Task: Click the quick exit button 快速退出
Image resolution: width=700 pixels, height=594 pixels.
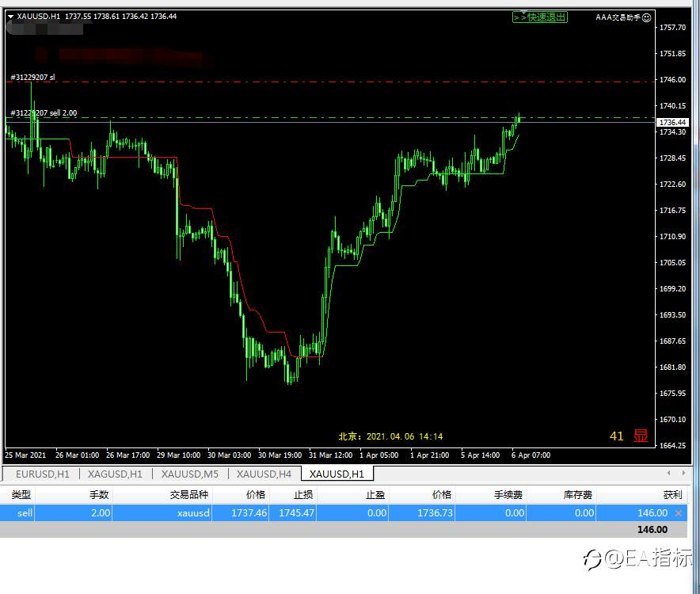Action: [x=540, y=17]
